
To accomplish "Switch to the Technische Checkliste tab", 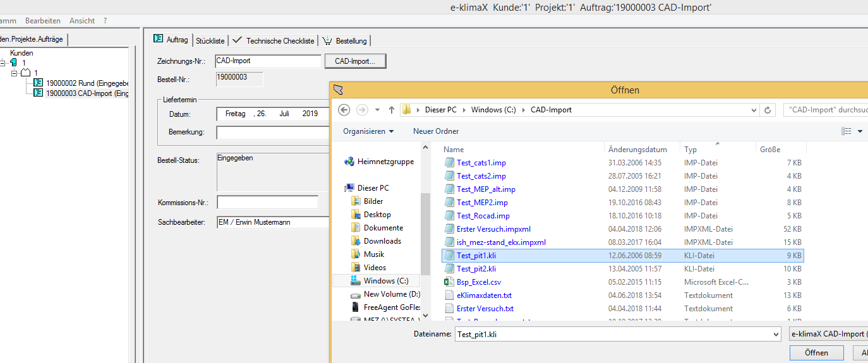I will (274, 40).
